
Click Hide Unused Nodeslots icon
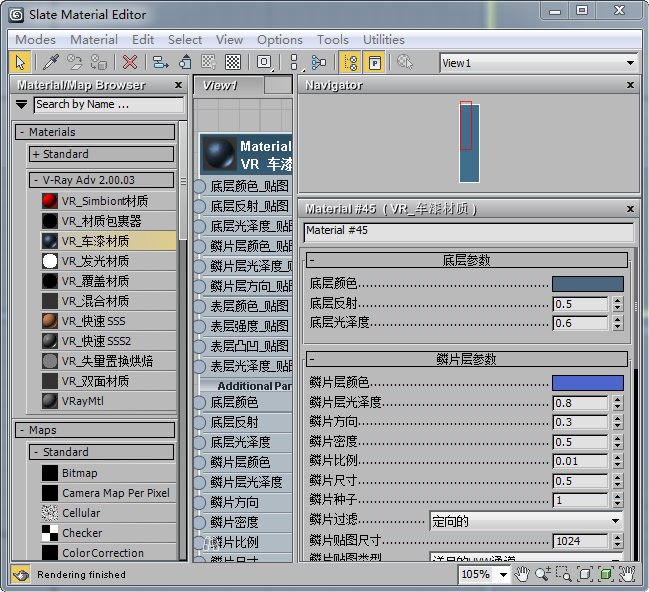click(x=185, y=63)
